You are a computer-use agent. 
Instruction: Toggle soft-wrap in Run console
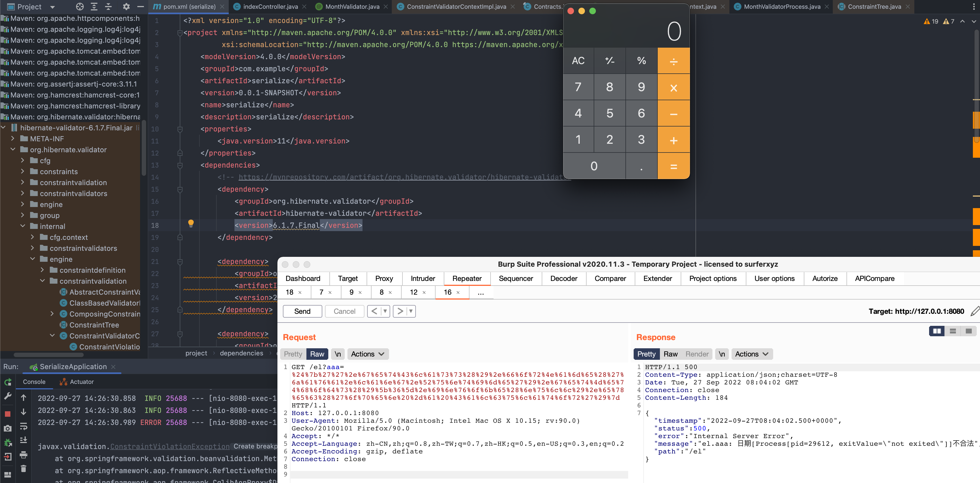pos(23,426)
